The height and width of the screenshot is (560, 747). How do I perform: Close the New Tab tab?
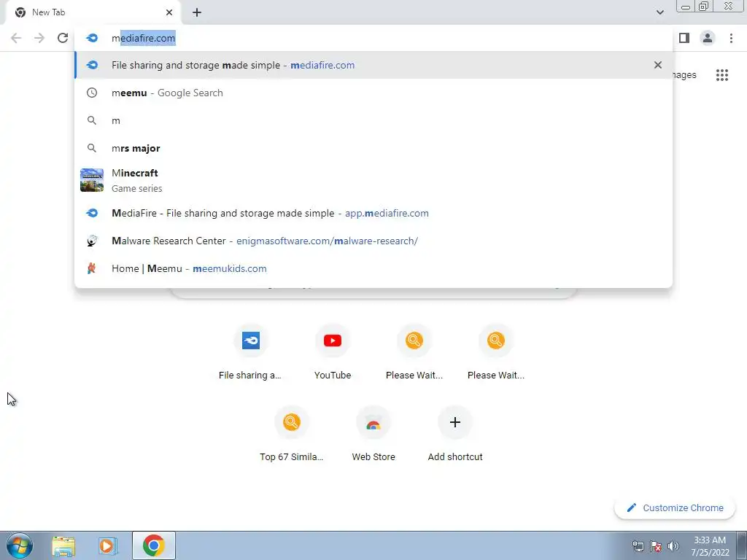169,12
